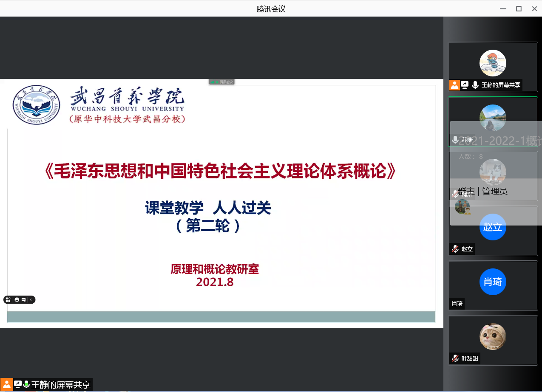Select the cat avatar of 叶甜甜

pyautogui.click(x=493, y=336)
